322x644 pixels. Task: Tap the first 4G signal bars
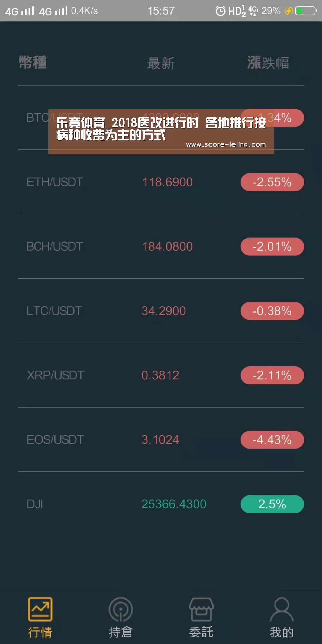tap(28, 11)
